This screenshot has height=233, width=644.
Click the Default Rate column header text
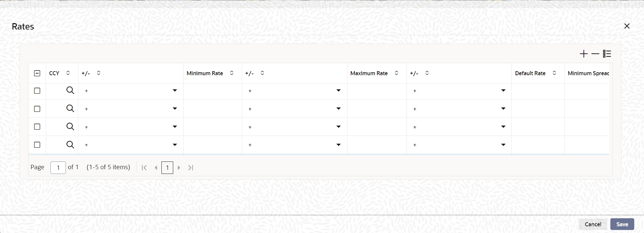[530, 73]
